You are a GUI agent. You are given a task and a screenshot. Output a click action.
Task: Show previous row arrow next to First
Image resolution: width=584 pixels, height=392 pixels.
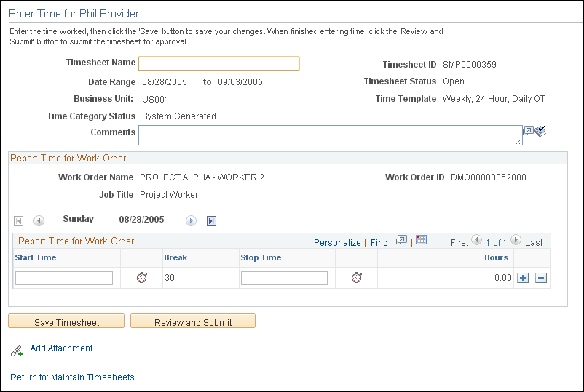click(x=476, y=240)
